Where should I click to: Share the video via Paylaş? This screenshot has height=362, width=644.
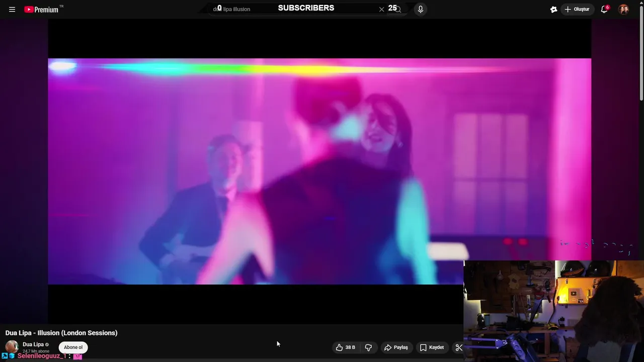pos(396,347)
